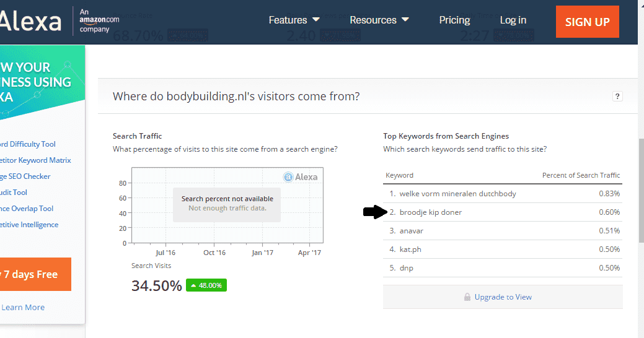Viewport: 644px width, 338px height.
Task: Go to Log in page
Action: (x=513, y=20)
